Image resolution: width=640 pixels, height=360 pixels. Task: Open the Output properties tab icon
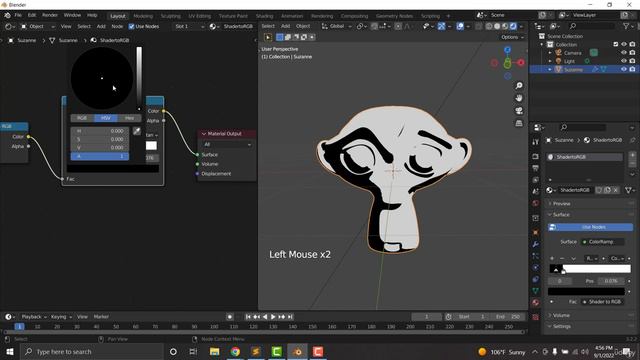pos(536,168)
